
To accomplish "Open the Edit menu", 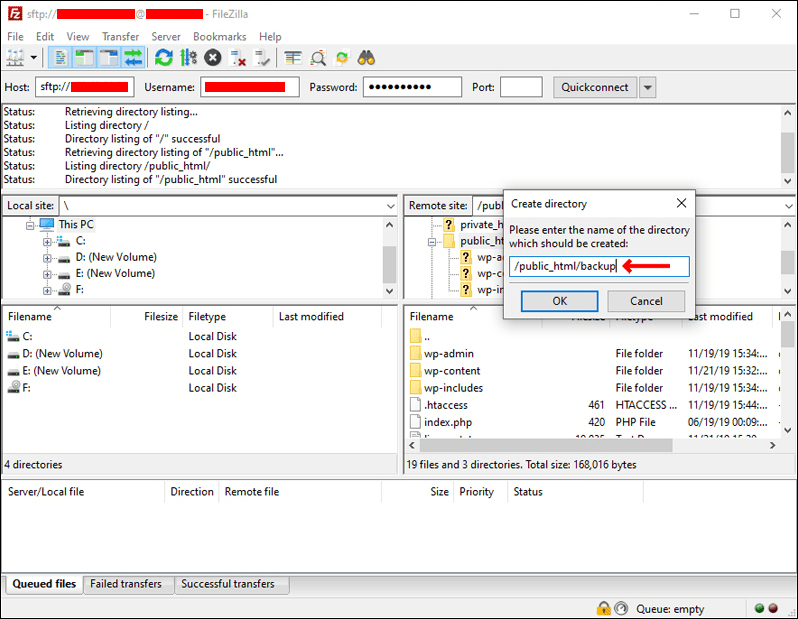I will (x=45, y=37).
